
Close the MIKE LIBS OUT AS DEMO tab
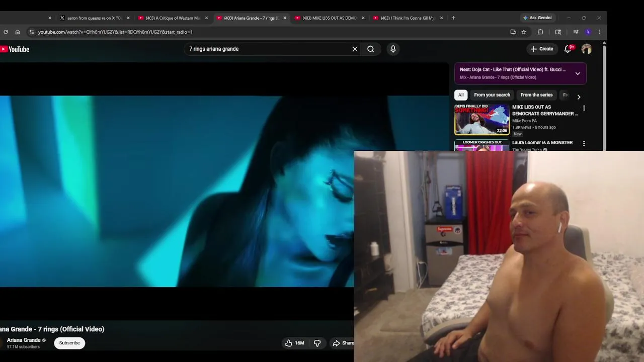tap(363, 18)
